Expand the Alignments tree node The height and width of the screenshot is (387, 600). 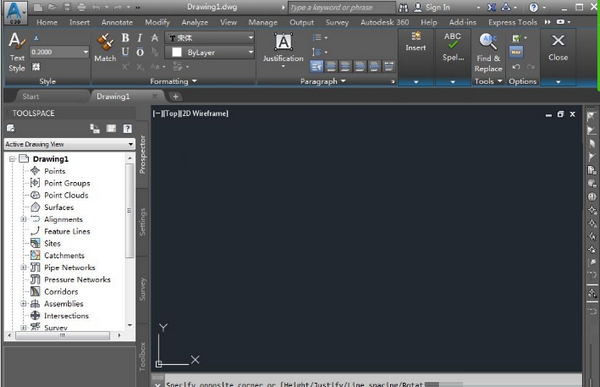23,219
